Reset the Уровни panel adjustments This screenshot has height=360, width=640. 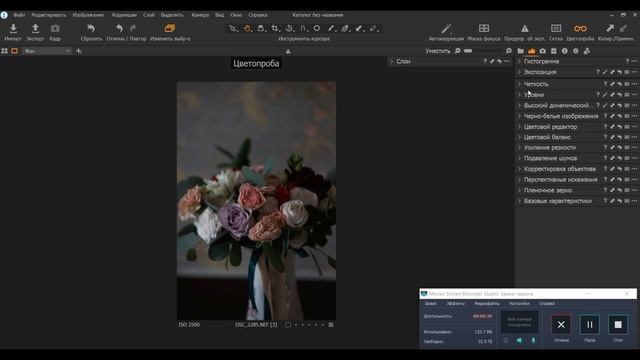click(619, 95)
